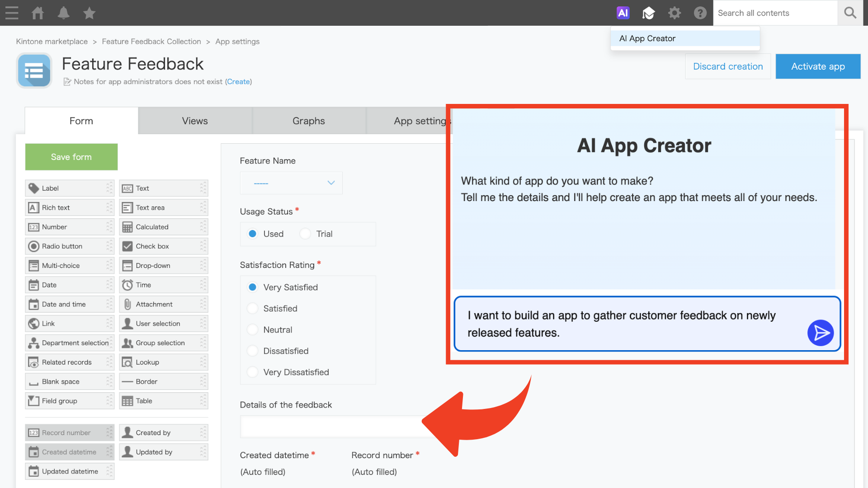Expand the Feature Name dropdown
Image resolution: width=868 pixels, height=488 pixels.
pyautogui.click(x=291, y=183)
